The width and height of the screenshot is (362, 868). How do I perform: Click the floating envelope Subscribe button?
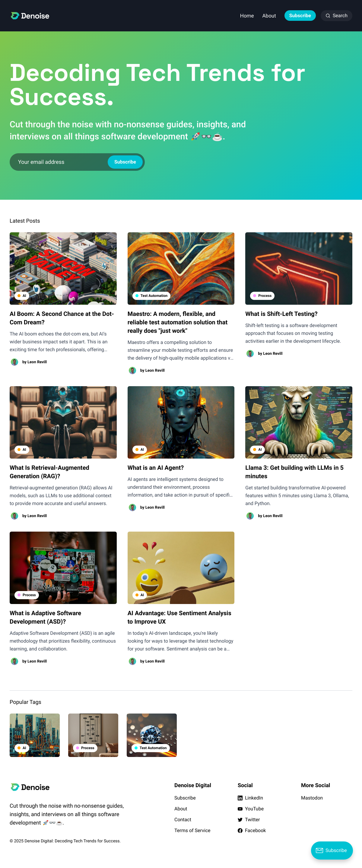pos(332,850)
